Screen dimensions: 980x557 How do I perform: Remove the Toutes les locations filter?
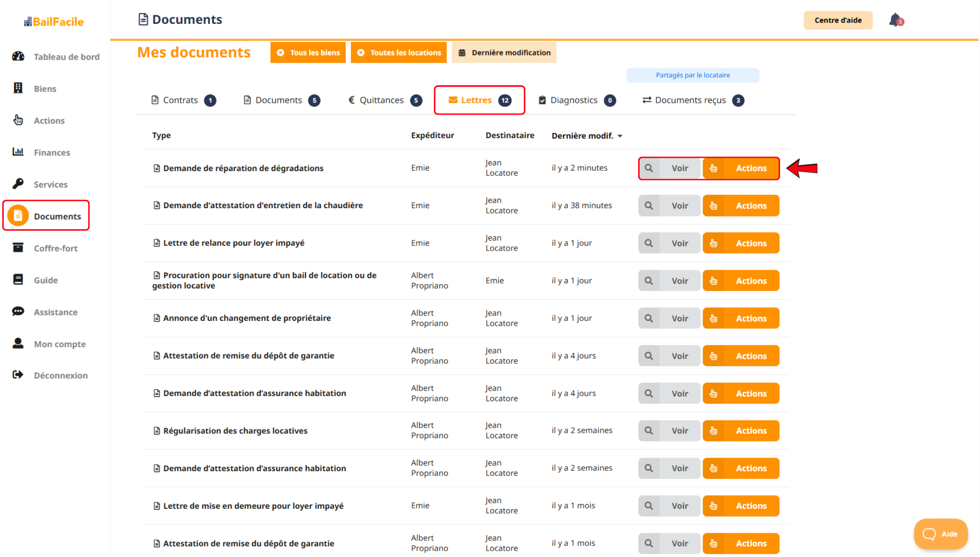361,53
